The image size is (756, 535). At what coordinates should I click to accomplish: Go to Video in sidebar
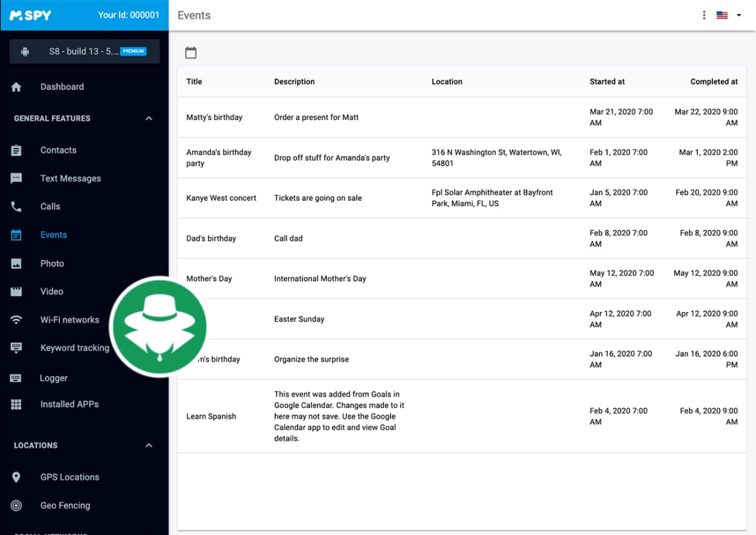[51, 292]
